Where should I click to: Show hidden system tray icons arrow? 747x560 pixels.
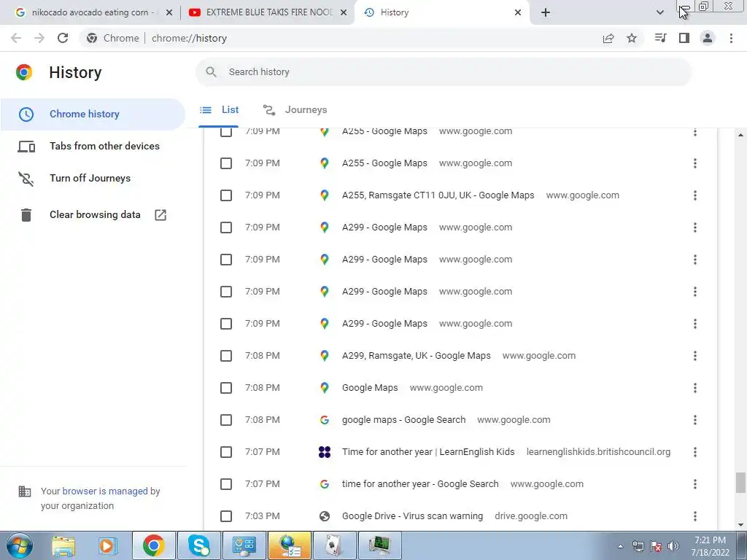620,547
